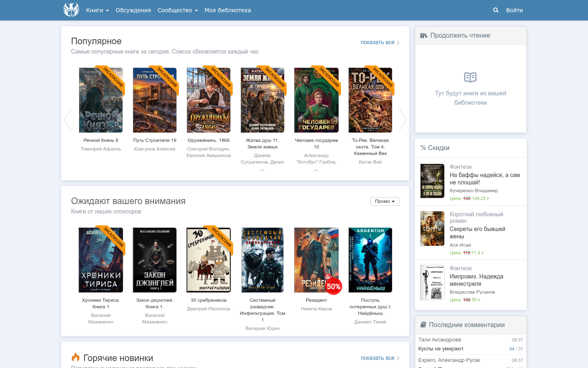The width and height of the screenshot is (588, 368).
Task: Open the 30 сребреников book cover
Action: pos(209,260)
